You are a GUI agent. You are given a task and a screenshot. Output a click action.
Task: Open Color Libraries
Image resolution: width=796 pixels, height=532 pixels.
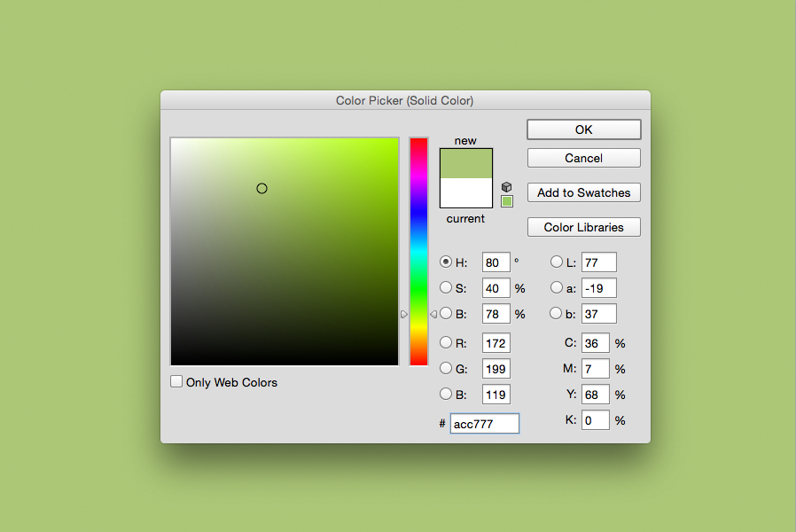(583, 227)
